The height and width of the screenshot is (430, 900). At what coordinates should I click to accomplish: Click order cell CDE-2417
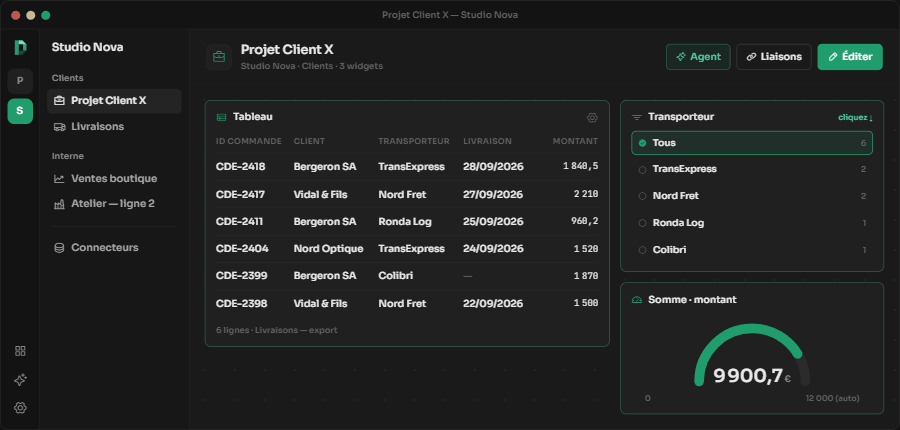click(x=240, y=195)
